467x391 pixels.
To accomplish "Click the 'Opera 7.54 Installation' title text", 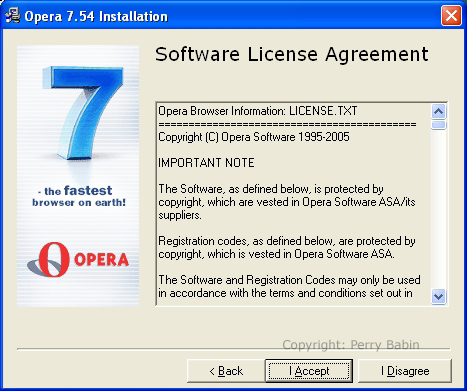I will point(96,16).
